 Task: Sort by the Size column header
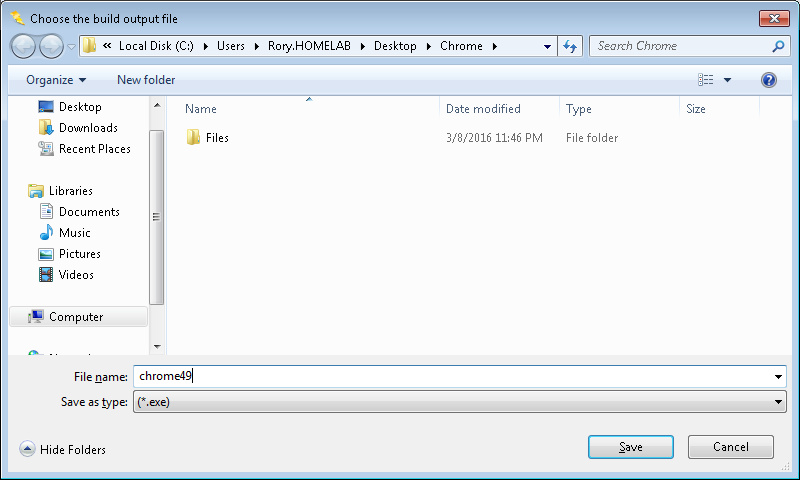pos(696,109)
